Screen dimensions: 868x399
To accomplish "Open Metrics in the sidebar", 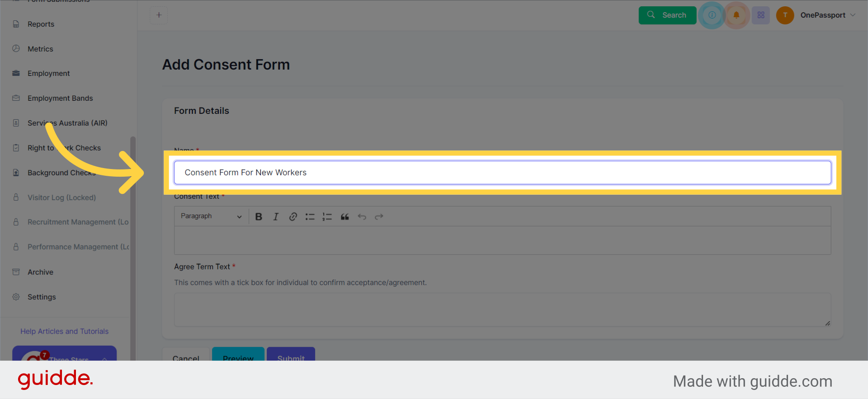I will [40, 49].
